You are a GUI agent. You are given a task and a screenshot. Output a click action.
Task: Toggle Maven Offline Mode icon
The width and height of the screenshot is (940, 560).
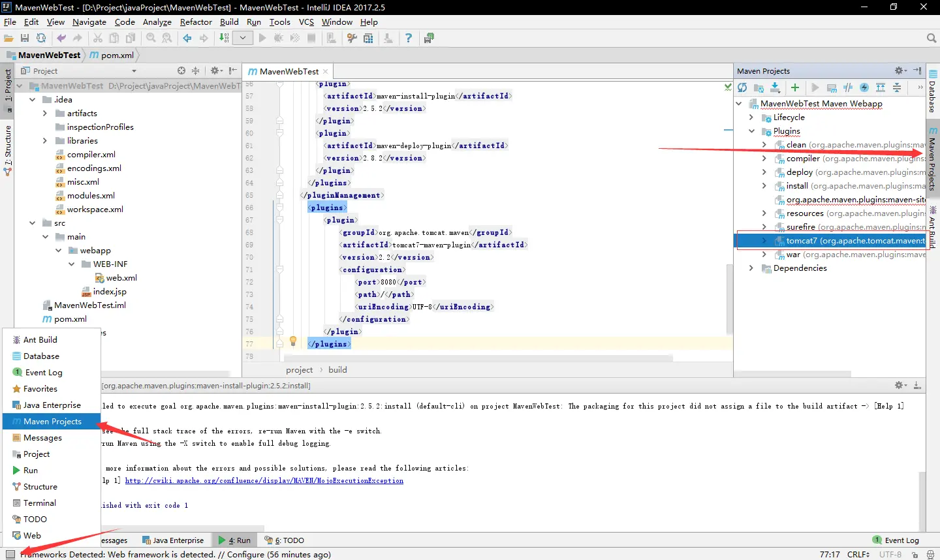coord(848,87)
